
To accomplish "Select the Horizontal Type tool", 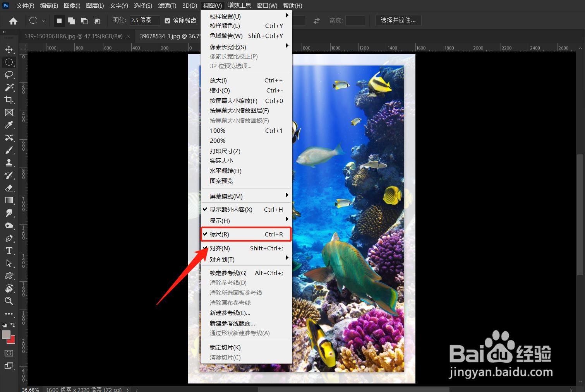I will (9, 250).
